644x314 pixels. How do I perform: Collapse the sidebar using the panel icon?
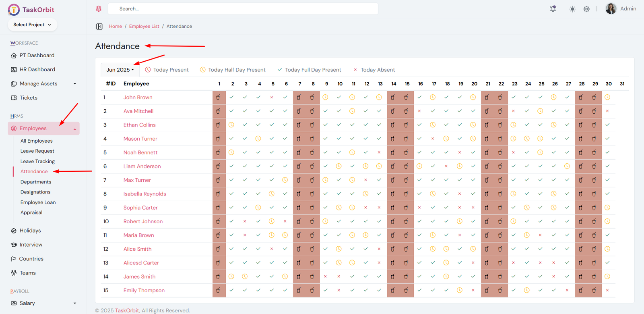click(99, 27)
